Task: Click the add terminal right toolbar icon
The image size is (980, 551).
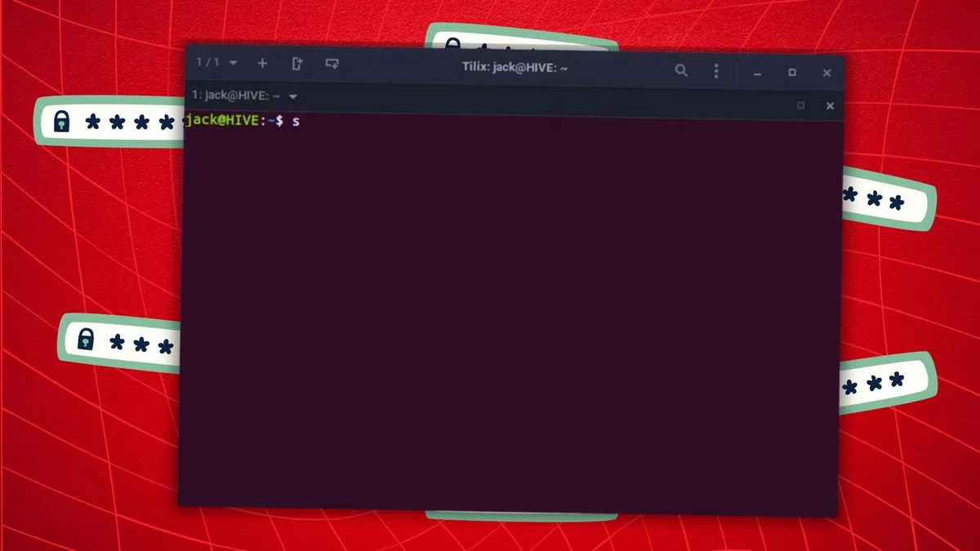Action: (296, 62)
